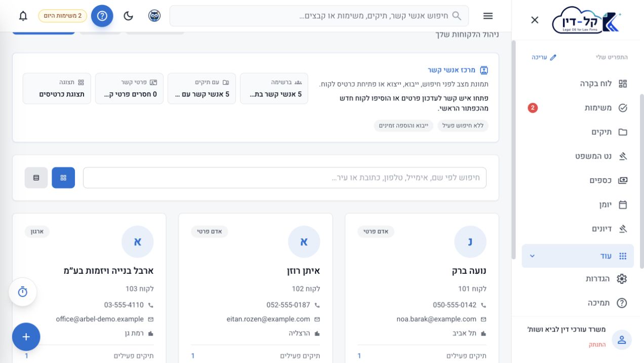
Task: Click the ללא חיפוש פעיל chip
Action: tap(463, 126)
